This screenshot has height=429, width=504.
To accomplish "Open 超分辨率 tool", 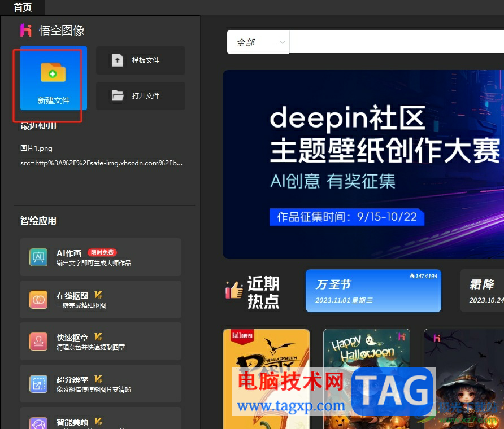I will pyautogui.click(x=101, y=383).
